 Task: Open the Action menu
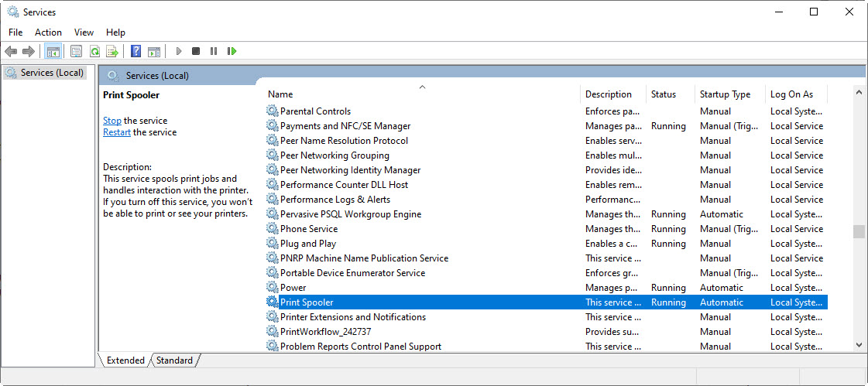click(x=48, y=32)
